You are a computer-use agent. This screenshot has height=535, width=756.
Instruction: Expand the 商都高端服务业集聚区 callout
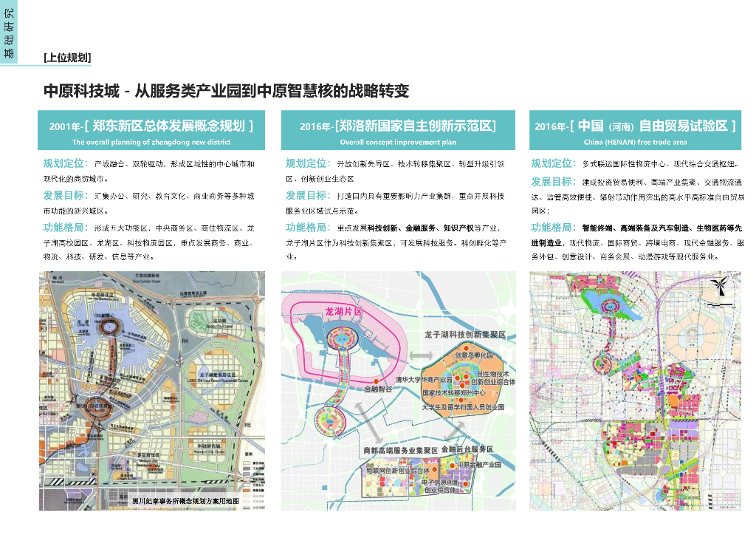click(399, 449)
